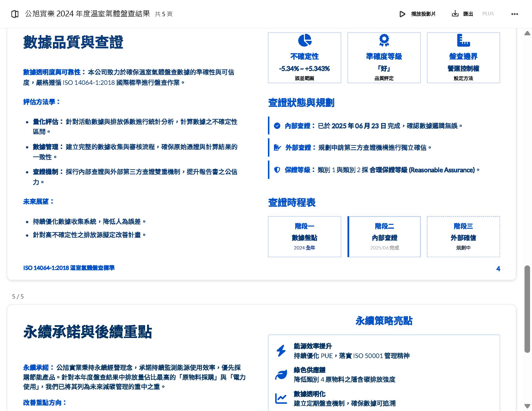Viewport: 532px width, 411px height.
Task: Click the shield icon beside 保證等級
Action: [x=277, y=170]
